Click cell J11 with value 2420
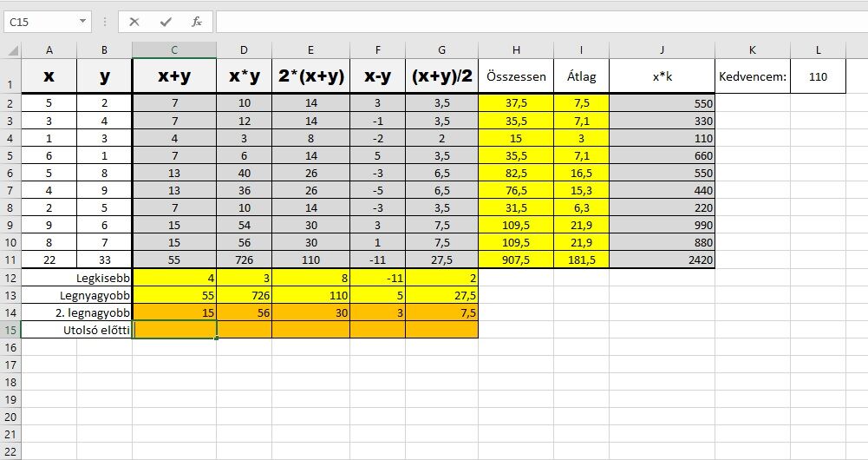The image size is (868, 460). pyautogui.click(x=662, y=260)
